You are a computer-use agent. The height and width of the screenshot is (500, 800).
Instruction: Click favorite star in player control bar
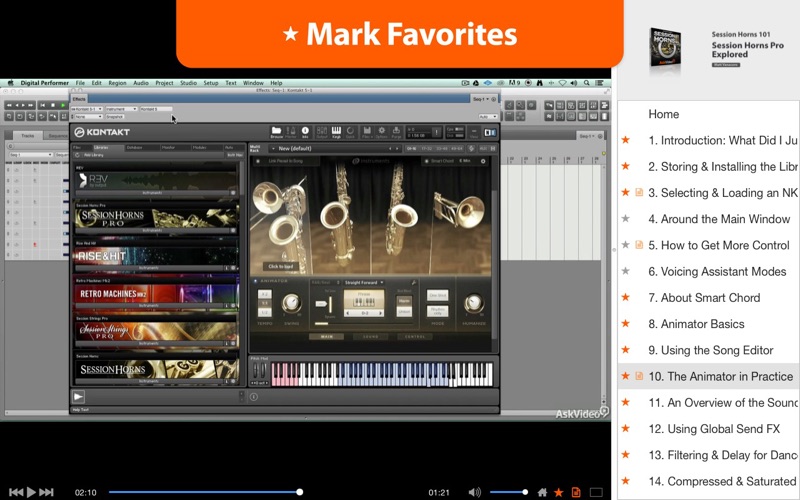pos(559,492)
